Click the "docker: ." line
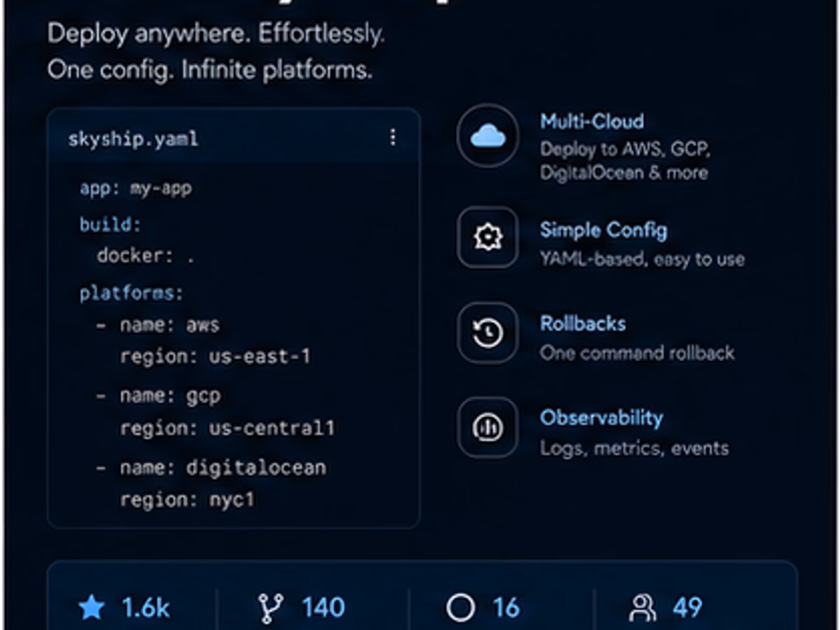The width and height of the screenshot is (840, 630). (146, 255)
